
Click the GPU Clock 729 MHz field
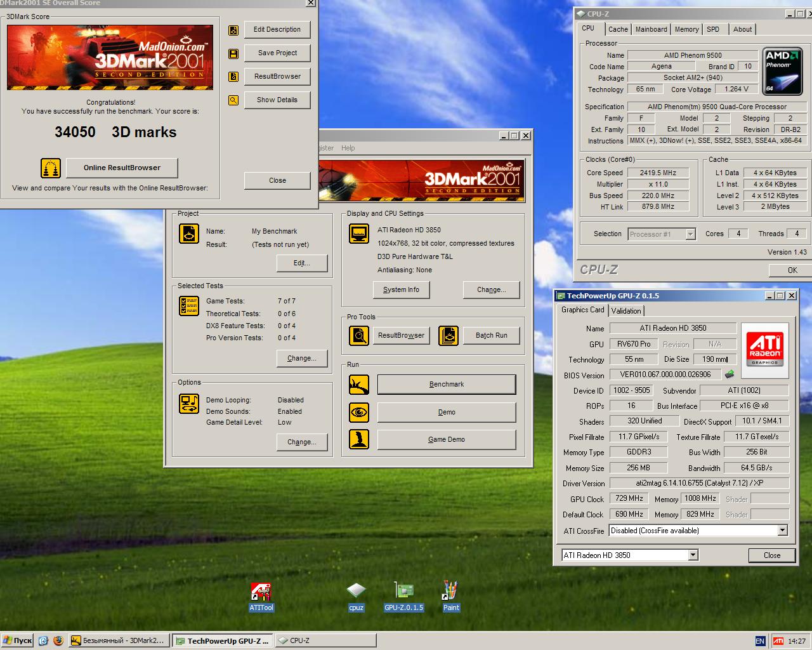pos(629,499)
